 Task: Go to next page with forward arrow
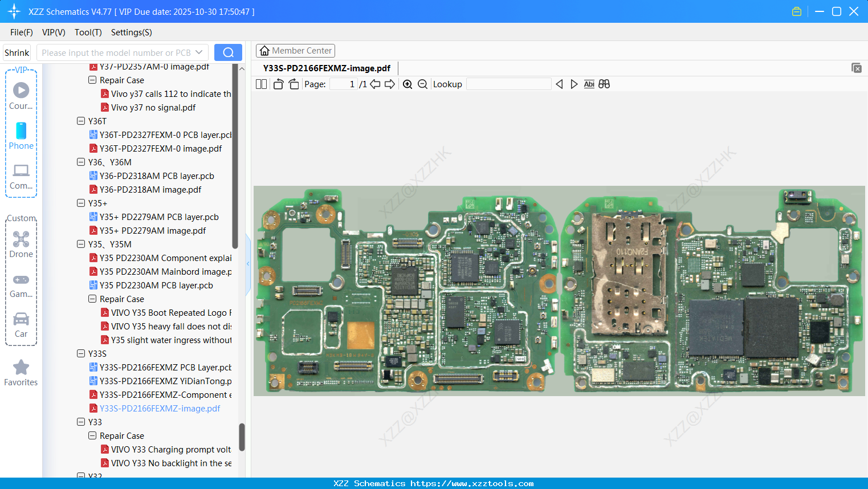point(390,84)
